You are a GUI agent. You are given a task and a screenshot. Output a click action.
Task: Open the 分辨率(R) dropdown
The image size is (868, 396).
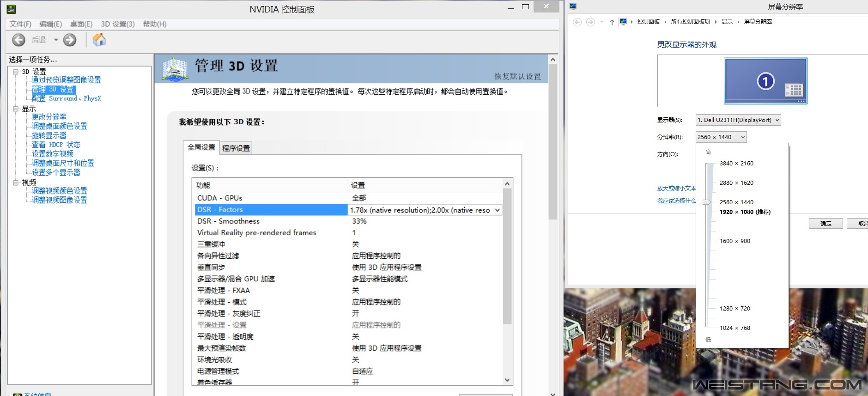click(x=721, y=137)
